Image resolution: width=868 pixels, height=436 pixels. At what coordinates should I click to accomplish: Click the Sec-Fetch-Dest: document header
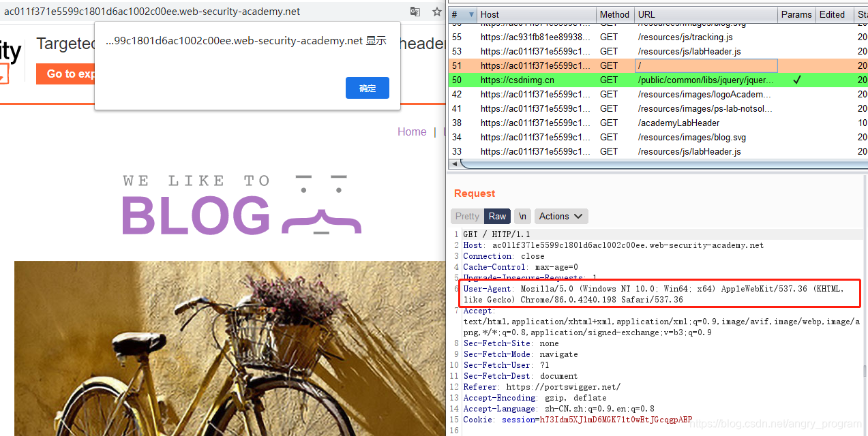[520, 376]
